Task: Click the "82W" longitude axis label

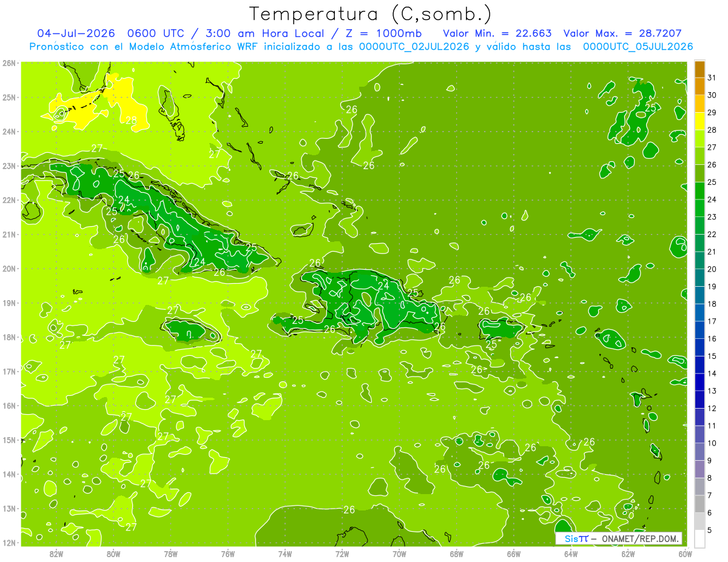Action: [x=56, y=554]
